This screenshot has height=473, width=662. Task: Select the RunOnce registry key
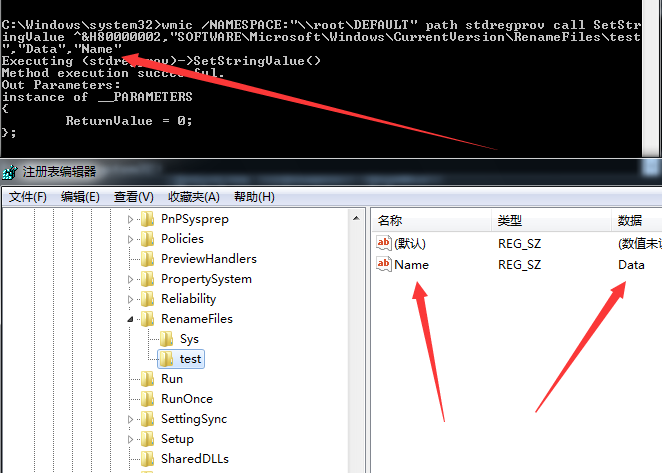[x=186, y=399]
